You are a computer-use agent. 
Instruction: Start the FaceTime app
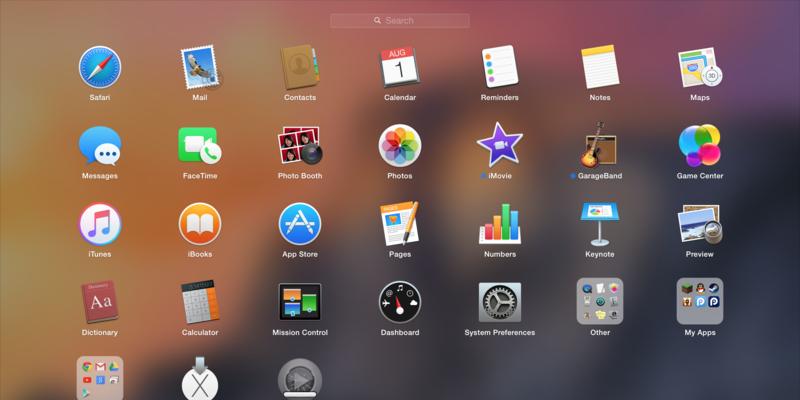(x=200, y=145)
